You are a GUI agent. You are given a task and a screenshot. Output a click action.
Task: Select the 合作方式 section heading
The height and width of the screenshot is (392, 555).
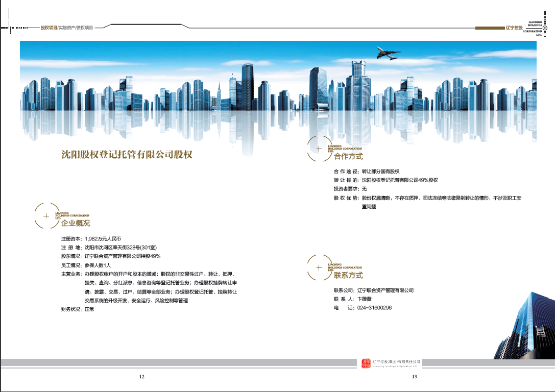click(x=348, y=156)
